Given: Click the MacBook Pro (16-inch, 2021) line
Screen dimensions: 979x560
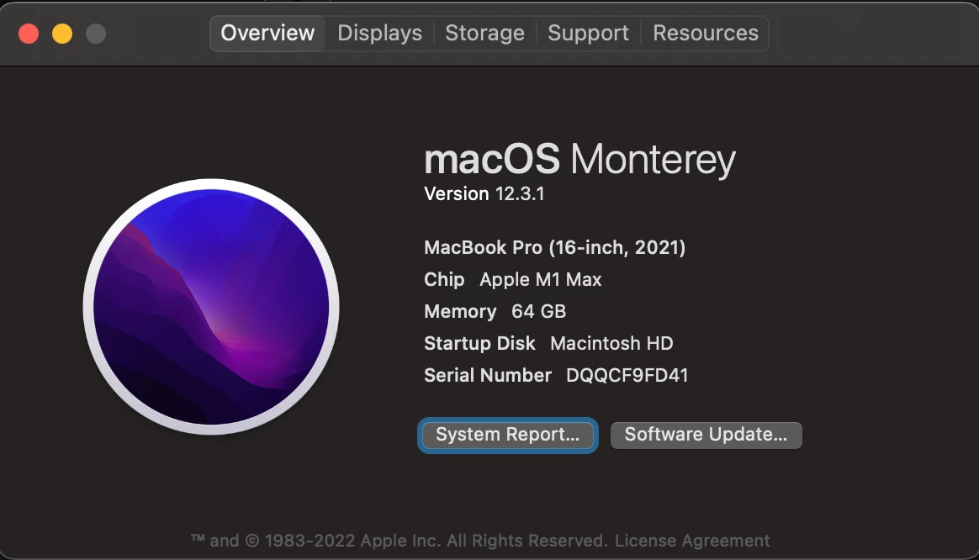Looking at the screenshot, I should 554,248.
